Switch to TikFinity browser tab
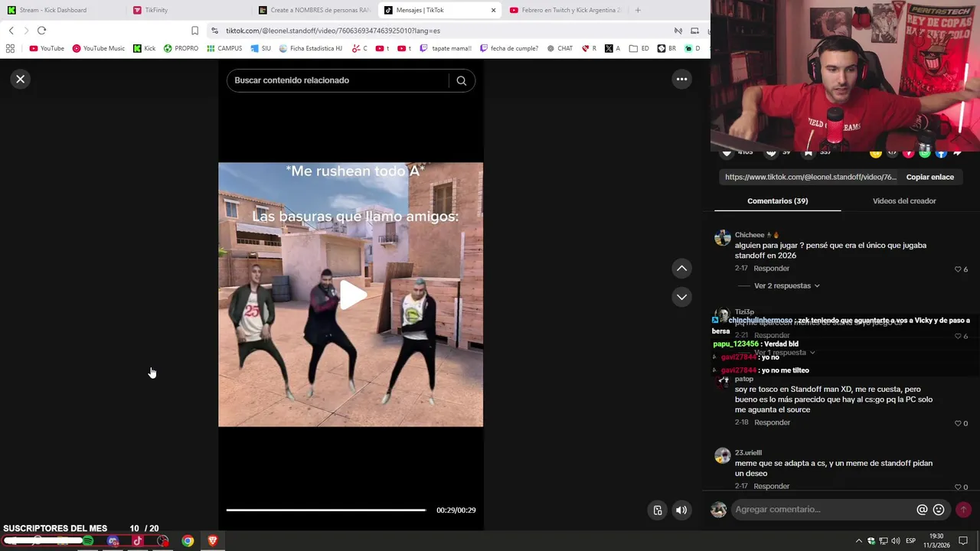This screenshot has height=551, width=980. pyautogui.click(x=188, y=10)
